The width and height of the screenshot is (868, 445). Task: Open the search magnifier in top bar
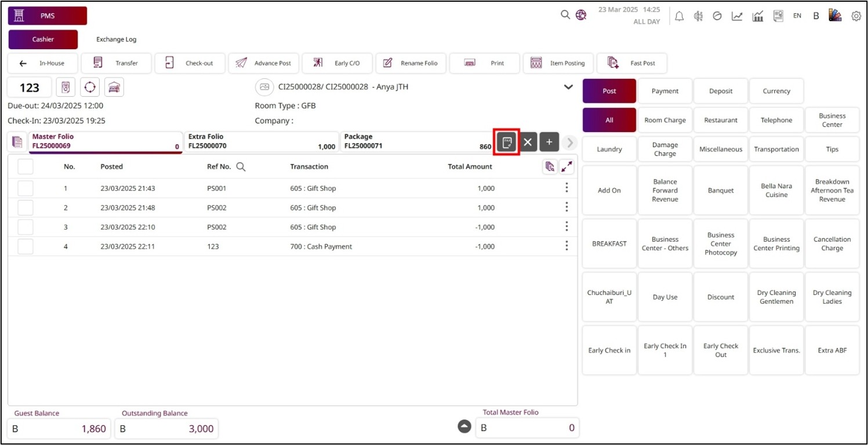pyautogui.click(x=565, y=15)
